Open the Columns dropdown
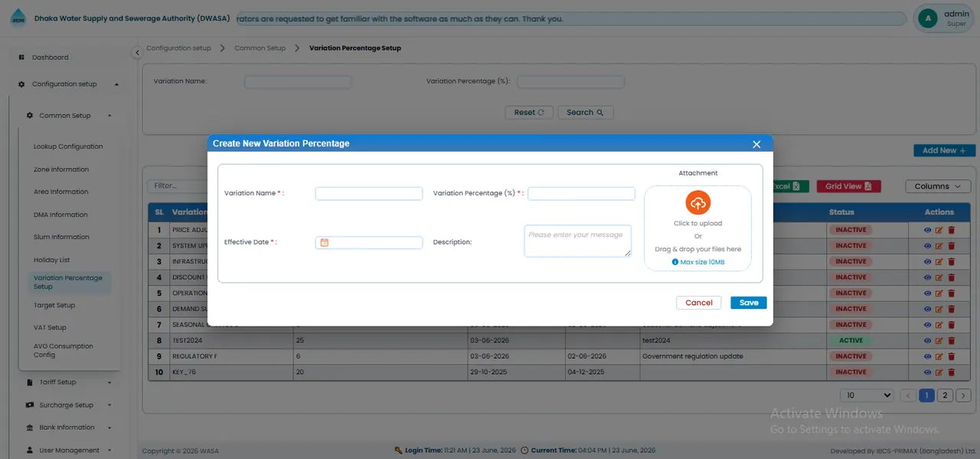Viewport: 980px width, 459px height. coord(938,186)
